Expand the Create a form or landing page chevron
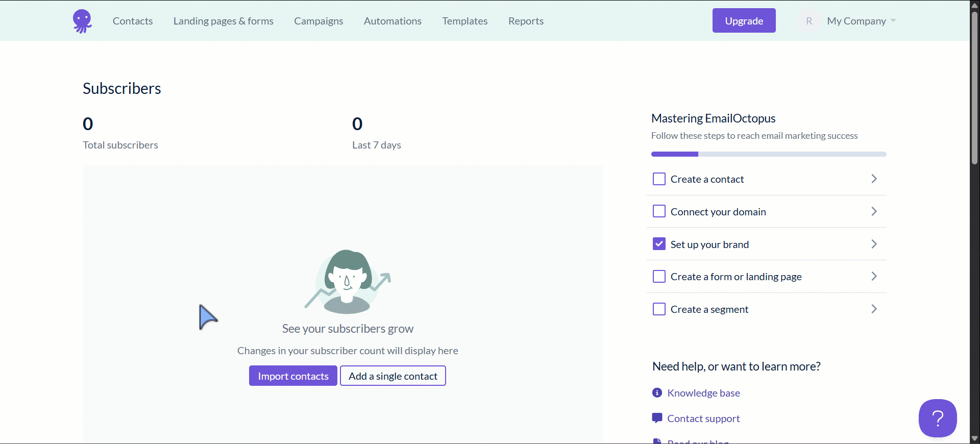This screenshot has height=444, width=980. pos(874,276)
